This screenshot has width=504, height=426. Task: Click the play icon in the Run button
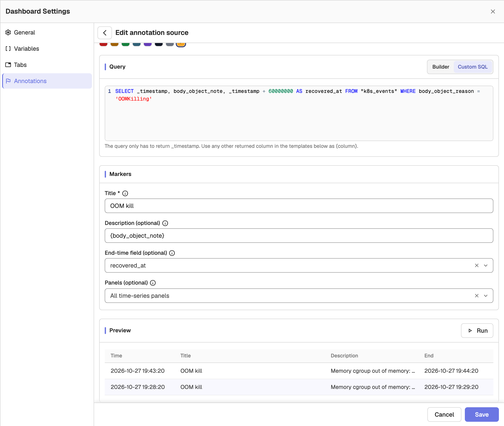click(470, 331)
